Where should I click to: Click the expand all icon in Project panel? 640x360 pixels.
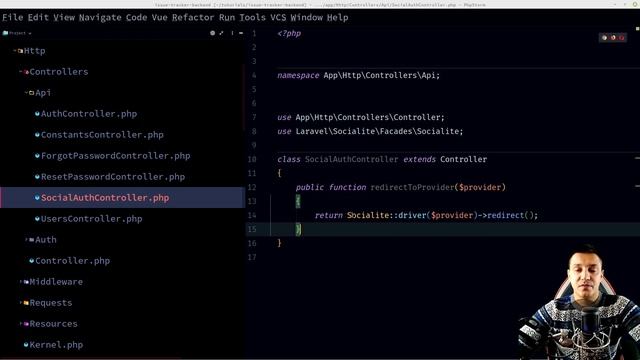[221, 33]
